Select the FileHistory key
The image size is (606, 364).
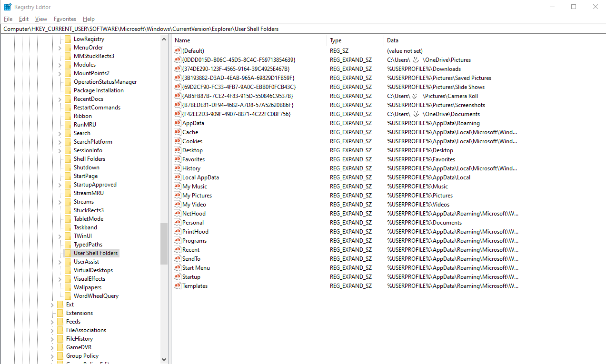79,339
